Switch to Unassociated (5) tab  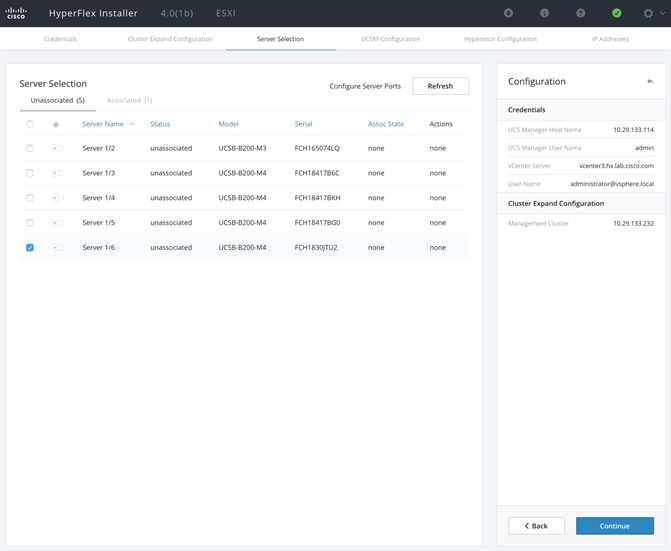(x=58, y=100)
